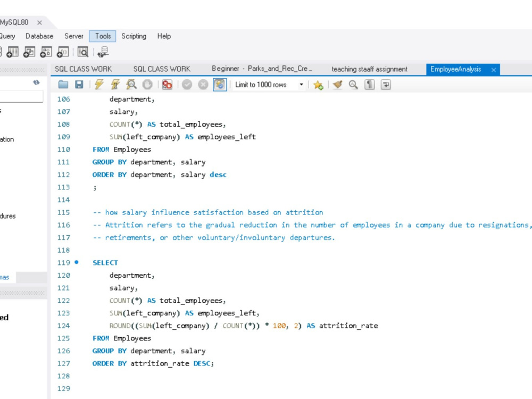532x399 pixels.
Task: Open find panel magnifier icon in editor toolbar
Action: coord(353,85)
